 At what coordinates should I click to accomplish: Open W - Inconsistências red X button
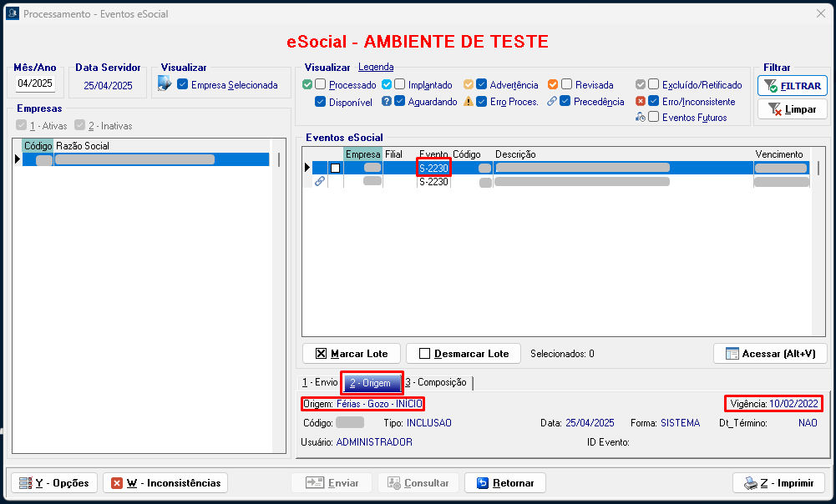165,483
